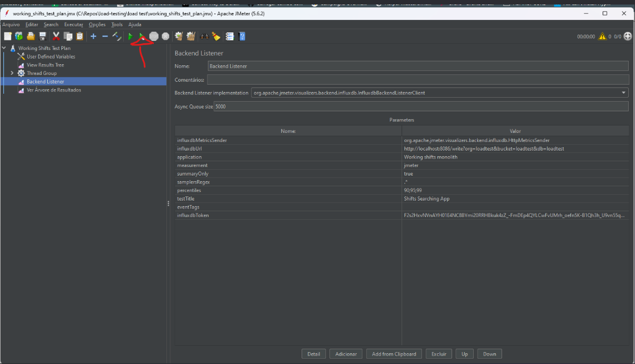Click the gray Stop test icon

154,36
